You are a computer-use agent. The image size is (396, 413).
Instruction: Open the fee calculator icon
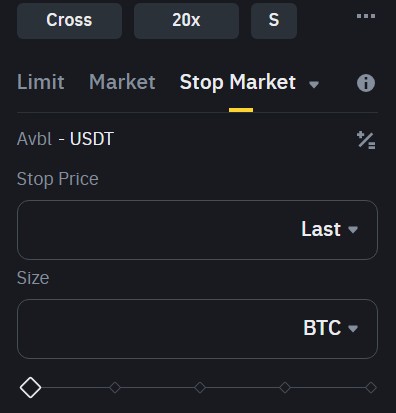[x=366, y=140]
